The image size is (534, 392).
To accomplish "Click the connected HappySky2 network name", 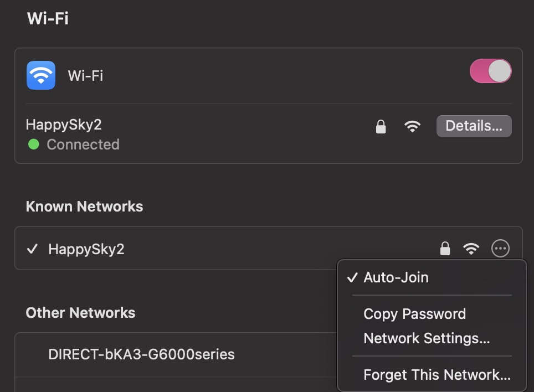I will click(x=64, y=125).
